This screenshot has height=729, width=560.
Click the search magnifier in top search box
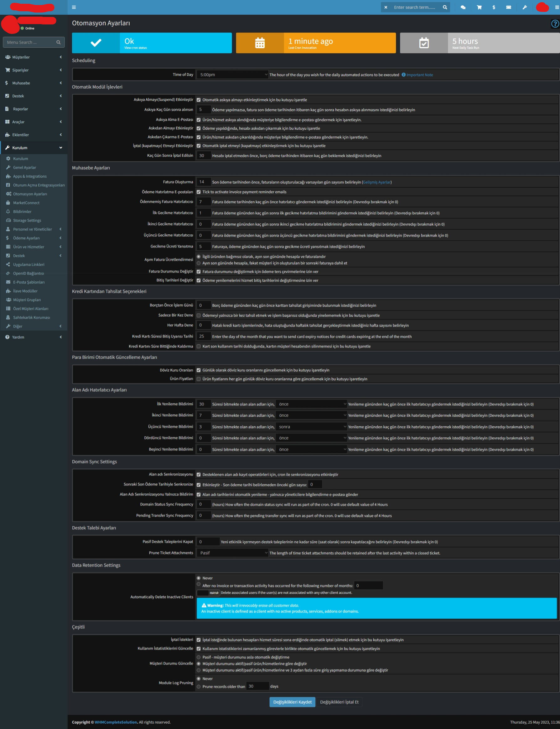click(445, 7)
